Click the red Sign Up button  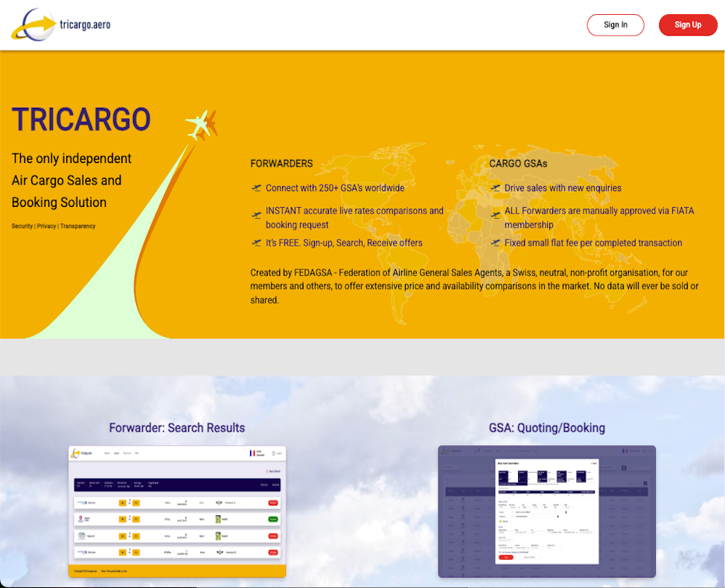688,25
